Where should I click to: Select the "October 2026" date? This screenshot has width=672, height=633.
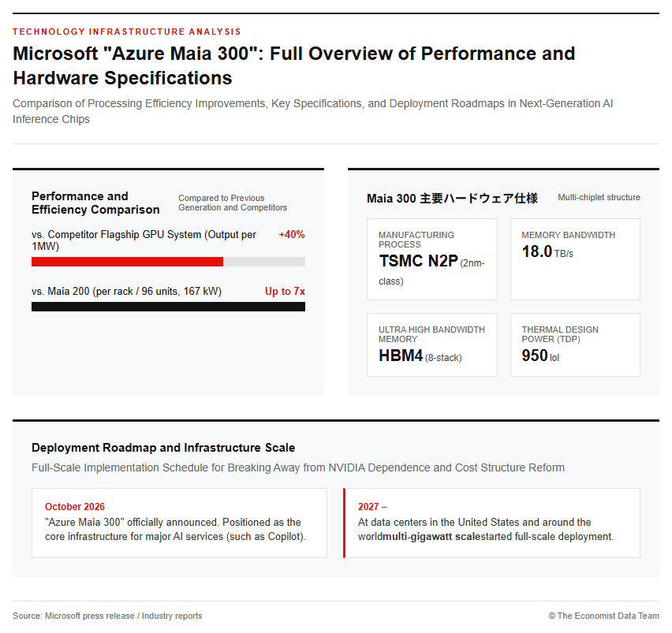click(x=75, y=507)
